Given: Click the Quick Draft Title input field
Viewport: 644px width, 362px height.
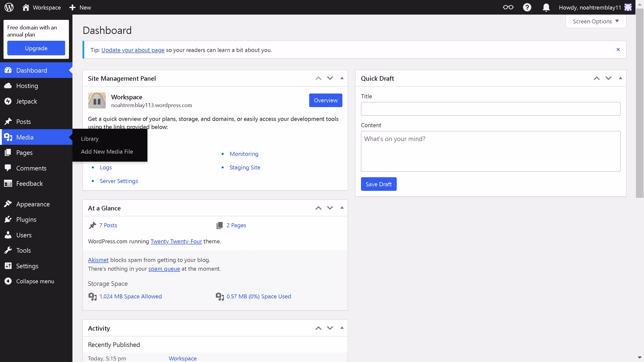Looking at the screenshot, I should click(x=491, y=109).
